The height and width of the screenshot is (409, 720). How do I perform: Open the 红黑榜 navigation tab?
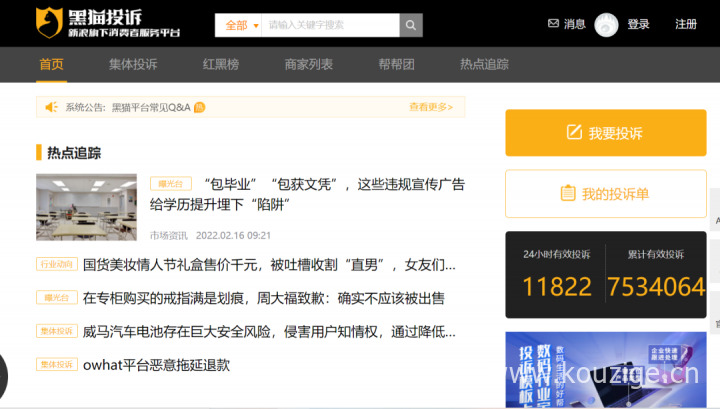(x=221, y=64)
